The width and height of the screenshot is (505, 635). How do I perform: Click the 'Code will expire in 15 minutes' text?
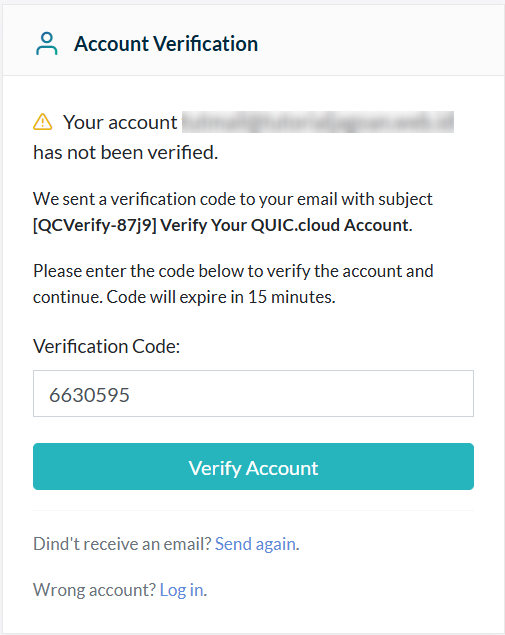tap(221, 297)
